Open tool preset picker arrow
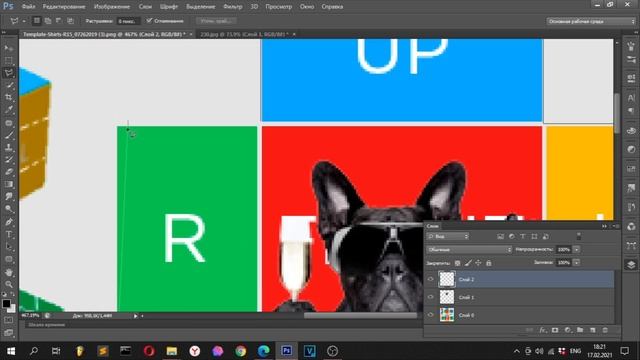Image resolution: width=640 pixels, height=360 pixels. pyautogui.click(x=24, y=21)
